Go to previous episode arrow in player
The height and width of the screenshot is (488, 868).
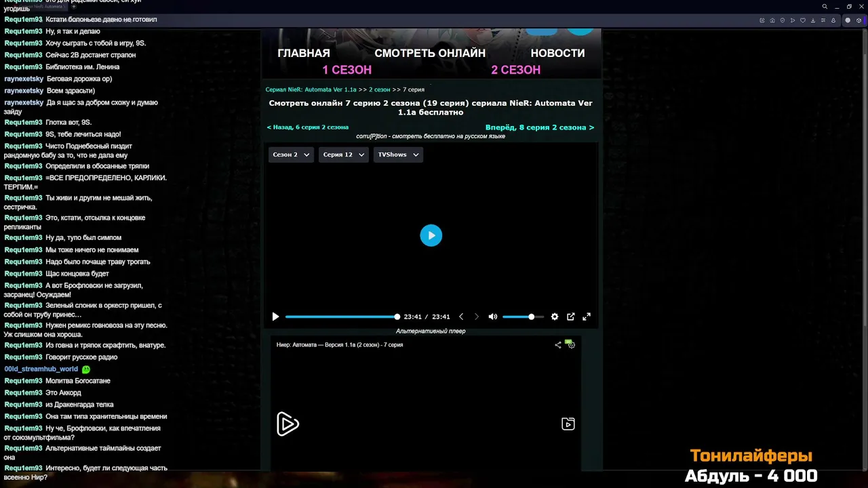[461, 317]
